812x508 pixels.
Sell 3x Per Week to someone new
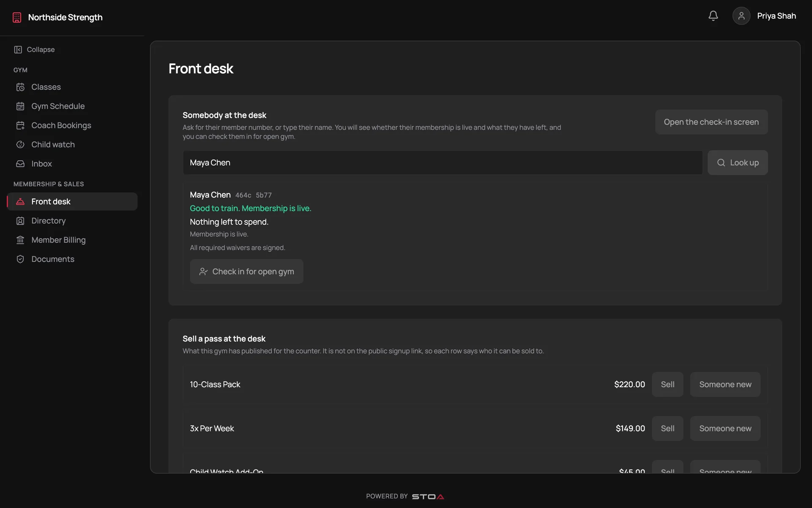point(725,428)
